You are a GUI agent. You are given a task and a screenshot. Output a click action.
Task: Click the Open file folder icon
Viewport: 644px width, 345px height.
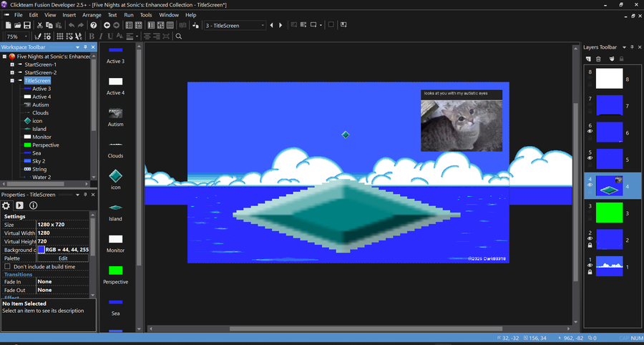tap(18, 25)
